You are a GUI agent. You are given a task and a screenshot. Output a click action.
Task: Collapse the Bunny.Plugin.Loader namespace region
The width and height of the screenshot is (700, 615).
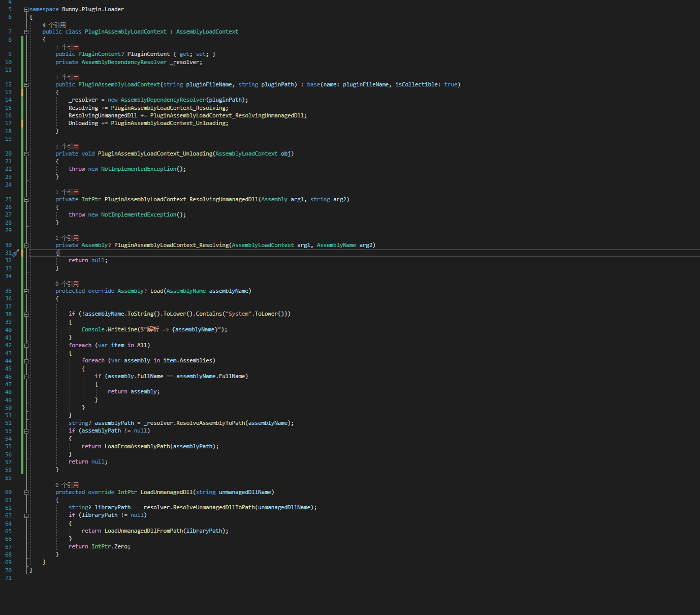(x=26, y=9)
